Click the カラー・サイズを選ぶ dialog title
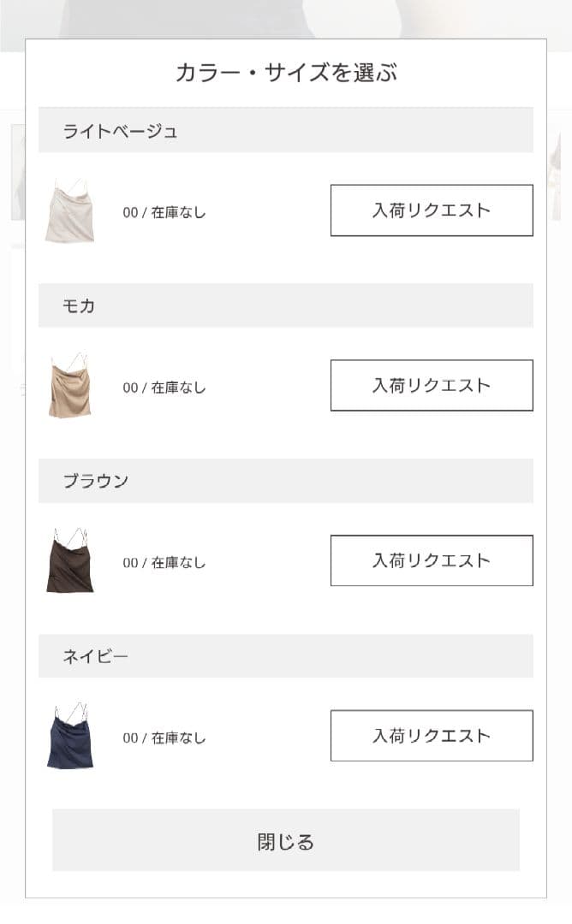Image resolution: width=572 pixels, height=924 pixels. tap(286, 73)
